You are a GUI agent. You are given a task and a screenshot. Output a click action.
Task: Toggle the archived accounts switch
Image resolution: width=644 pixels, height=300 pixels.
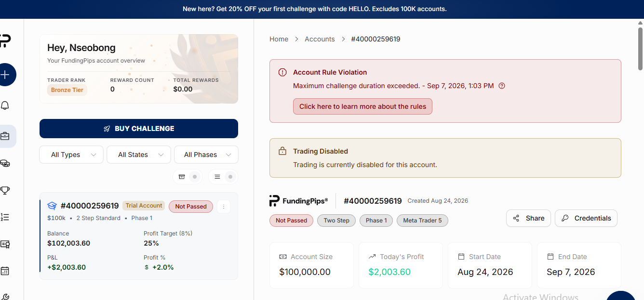pos(187,177)
